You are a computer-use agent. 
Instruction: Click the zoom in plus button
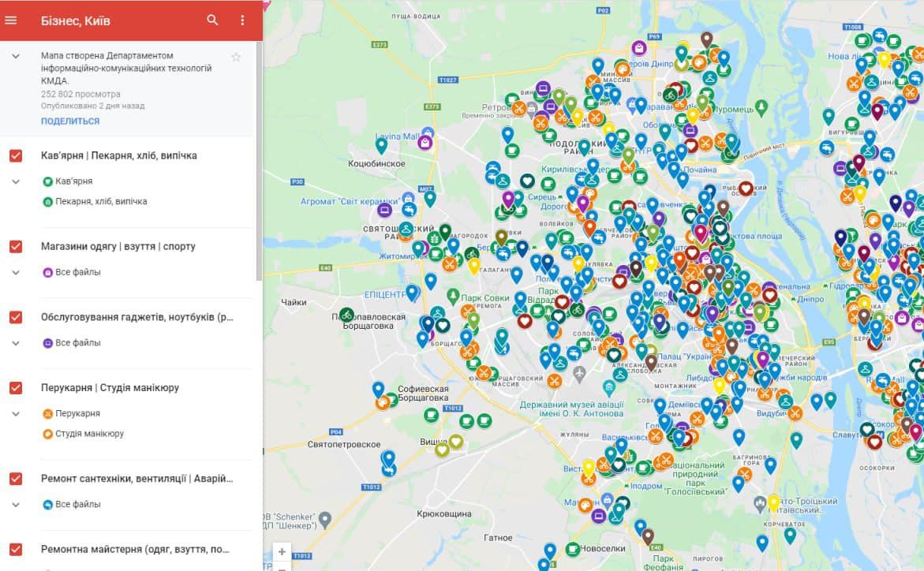[282, 551]
